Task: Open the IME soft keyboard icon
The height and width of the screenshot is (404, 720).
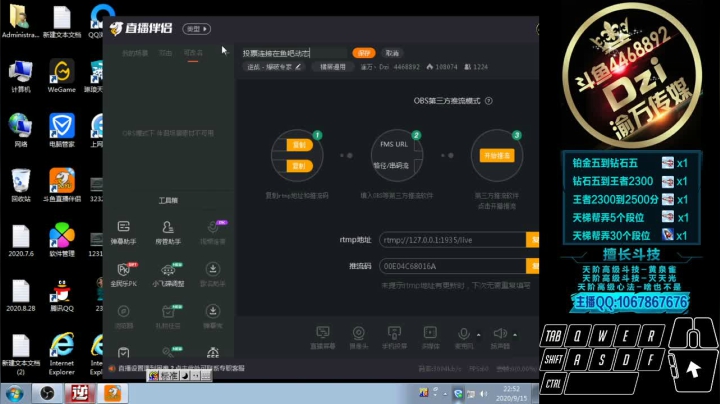Action: click(206, 376)
